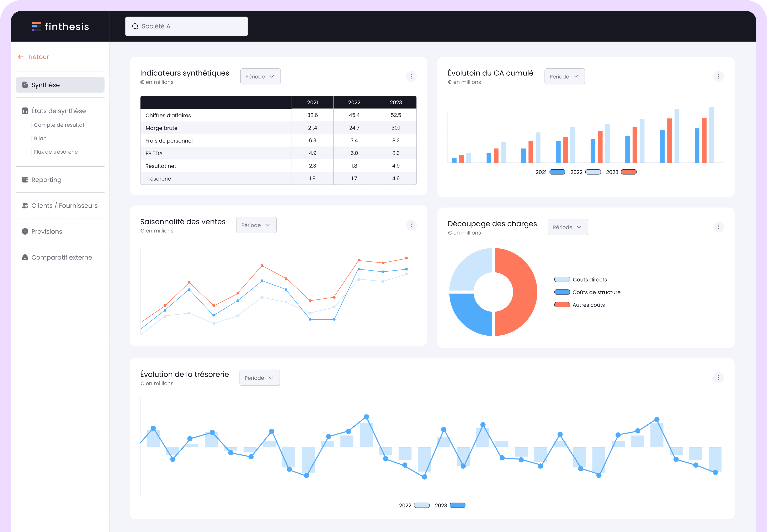Click the Saisonnalité des ventes title
This screenshot has width=767, height=532.
[183, 222]
